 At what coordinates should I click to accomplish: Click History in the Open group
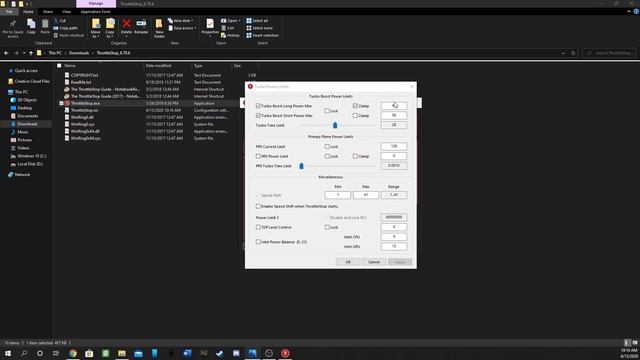click(231, 36)
